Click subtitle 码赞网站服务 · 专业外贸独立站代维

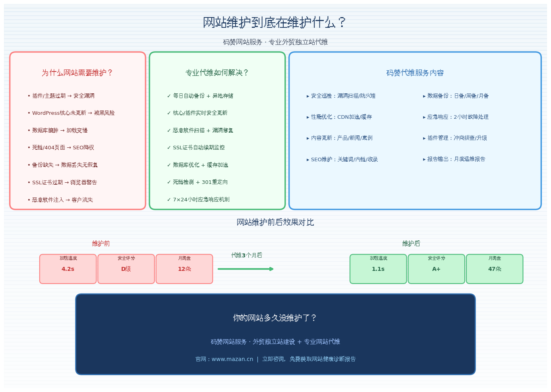(275, 42)
